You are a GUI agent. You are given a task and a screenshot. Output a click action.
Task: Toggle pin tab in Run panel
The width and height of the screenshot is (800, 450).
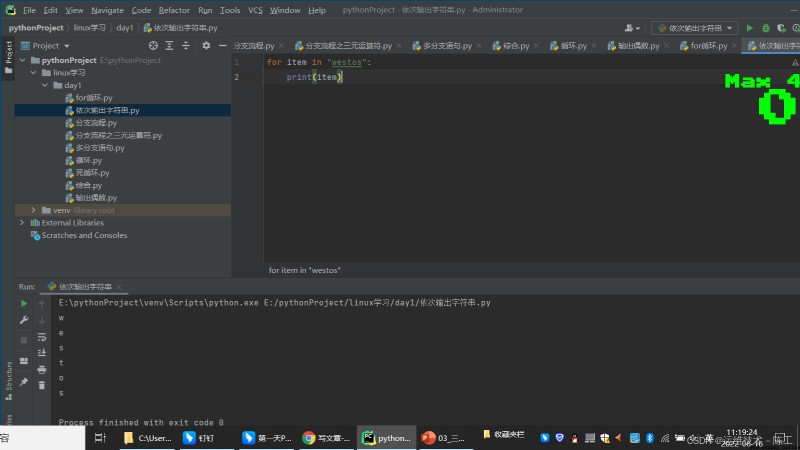click(24, 381)
